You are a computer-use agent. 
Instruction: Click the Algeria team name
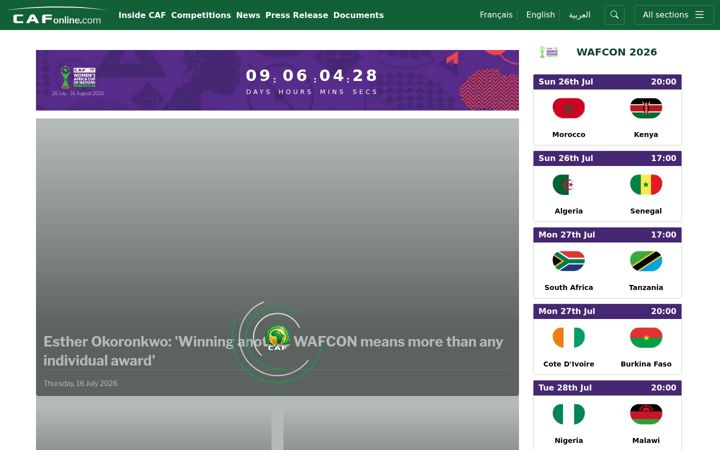[x=568, y=211]
